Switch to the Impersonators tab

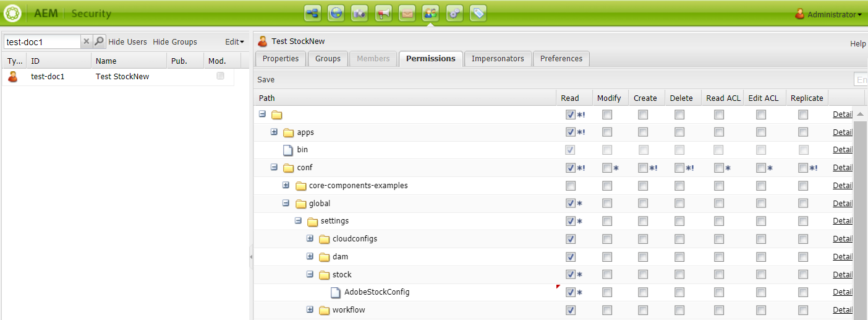pos(498,59)
